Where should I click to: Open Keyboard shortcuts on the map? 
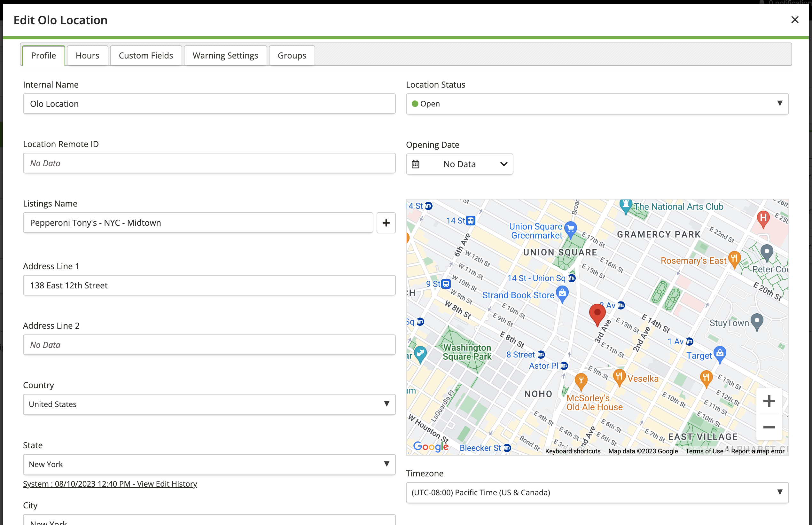click(x=573, y=451)
